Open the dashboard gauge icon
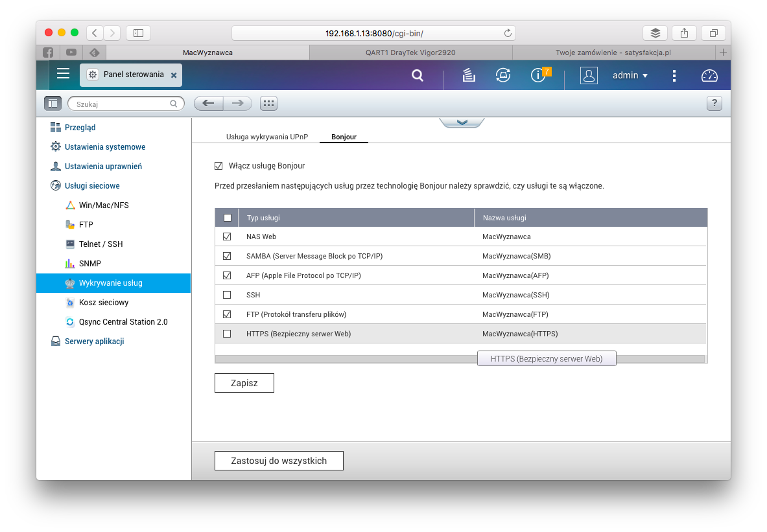 click(x=709, y=75)
